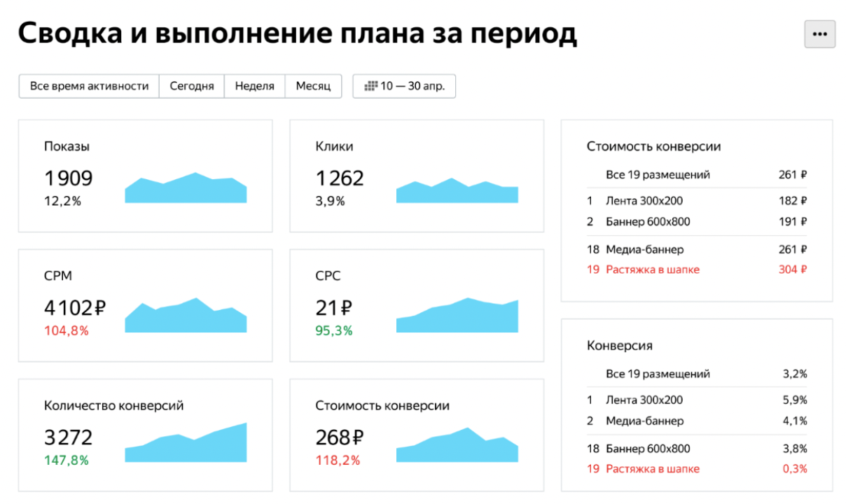Click the 12,2% figure under Показы
Screen dimensions: 846x504
62,201
